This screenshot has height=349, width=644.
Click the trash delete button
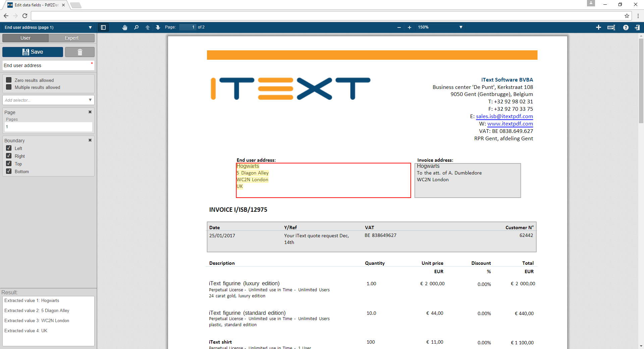coord(80,52)
